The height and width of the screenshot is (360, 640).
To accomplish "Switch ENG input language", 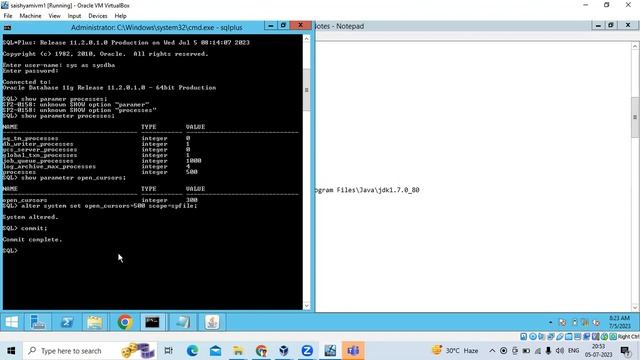I will point(573,351).
